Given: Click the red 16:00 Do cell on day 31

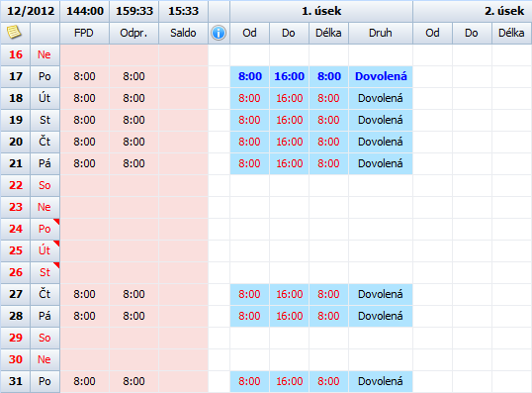Looking at the screenshot, I should (x=289, y=381).
